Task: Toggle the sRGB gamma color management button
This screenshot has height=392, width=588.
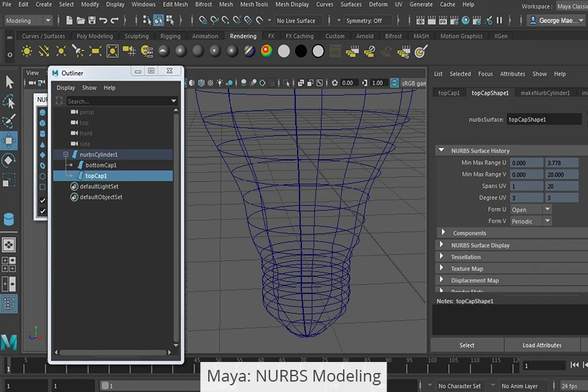Action: pyautogui.click(x=394, y=83)
